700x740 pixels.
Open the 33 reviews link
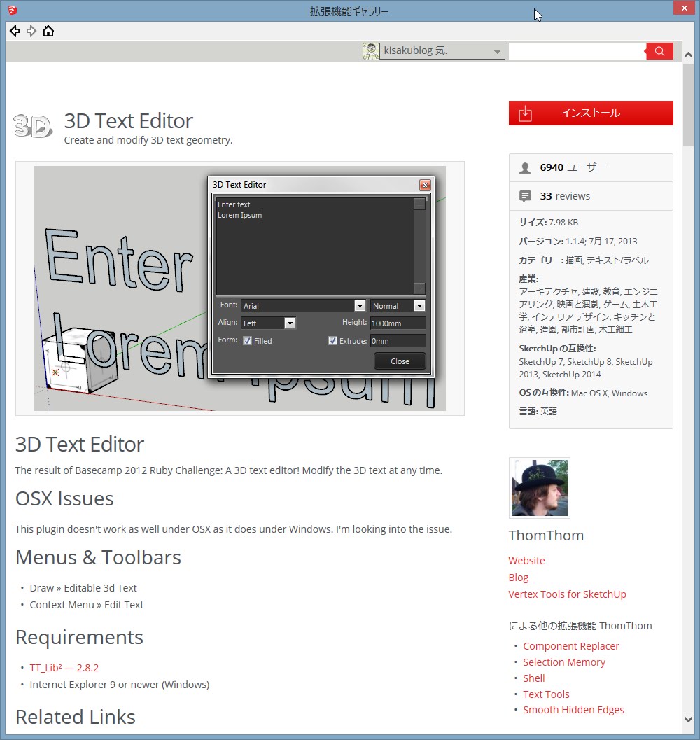pos(565,196)
